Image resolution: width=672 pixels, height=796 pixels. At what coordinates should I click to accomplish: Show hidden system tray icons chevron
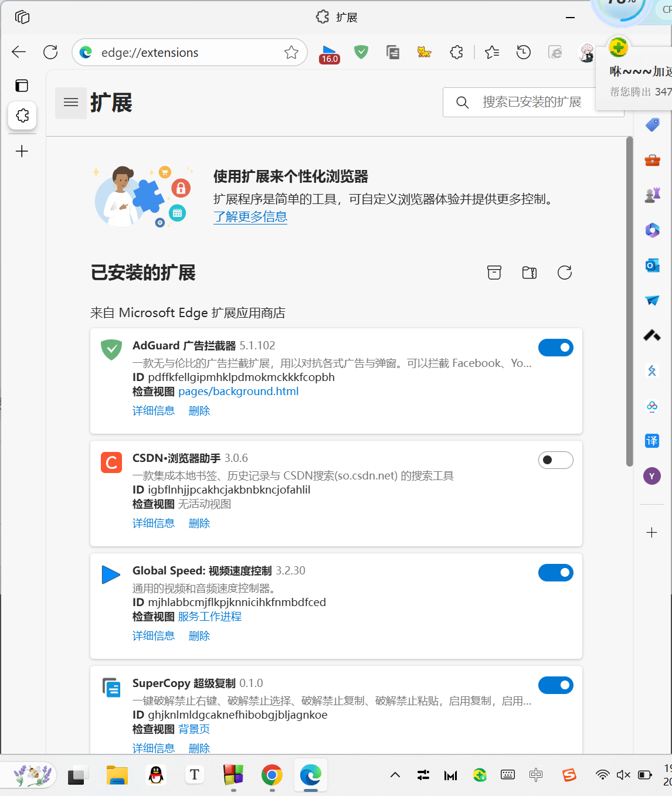pyautogui.click(x=395, y=775)
